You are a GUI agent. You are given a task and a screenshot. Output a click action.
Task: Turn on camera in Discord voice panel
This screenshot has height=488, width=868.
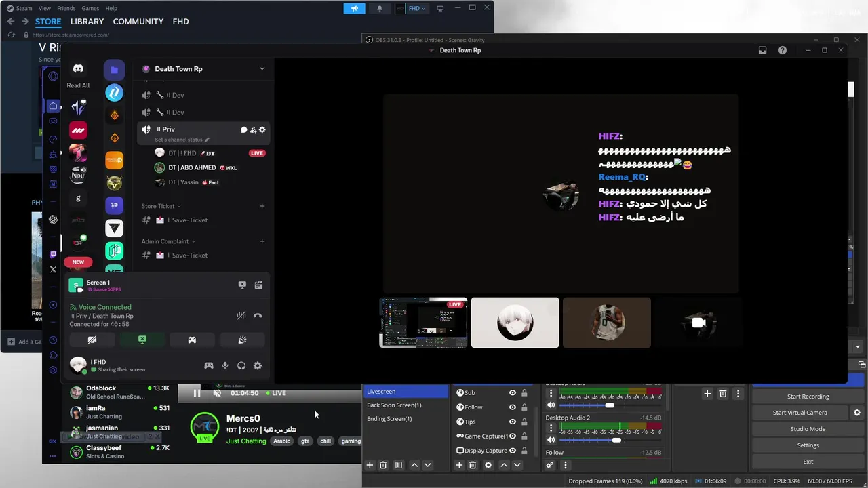click(92, 340)
